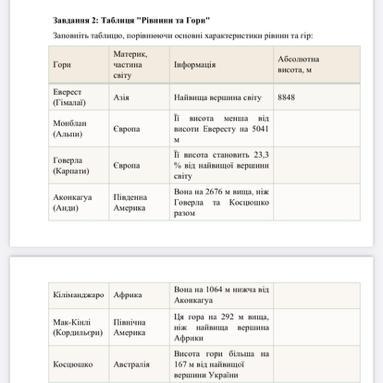
Task: Click the Материк, частина світу header
Action: pos(139,64)
